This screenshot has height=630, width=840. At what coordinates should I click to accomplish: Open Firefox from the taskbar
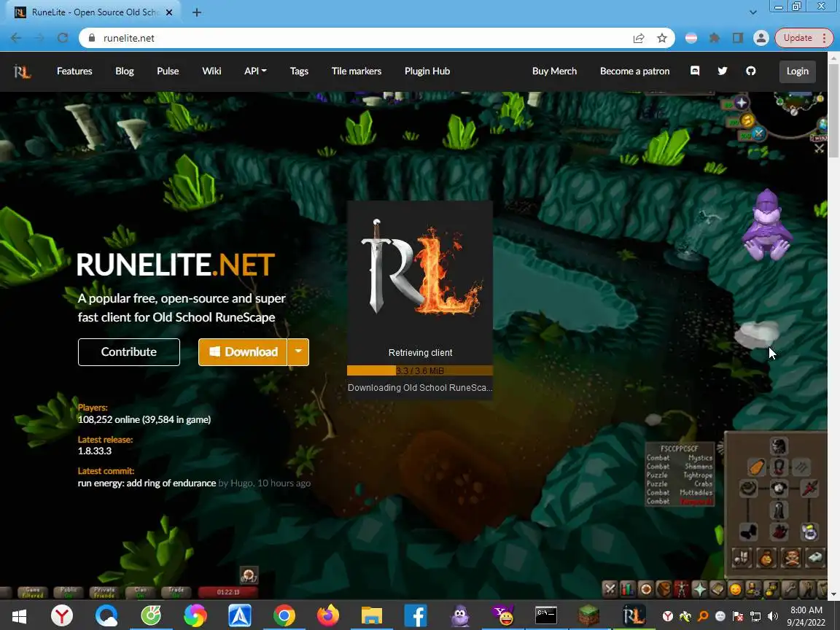pyautogui.click(x=328, y=615)
